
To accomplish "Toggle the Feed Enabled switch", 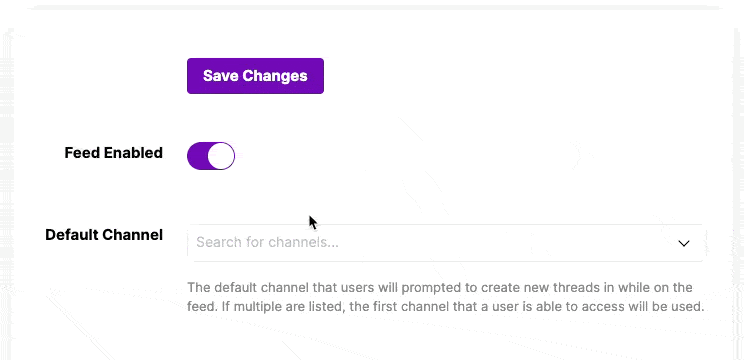I will point(211,156).
